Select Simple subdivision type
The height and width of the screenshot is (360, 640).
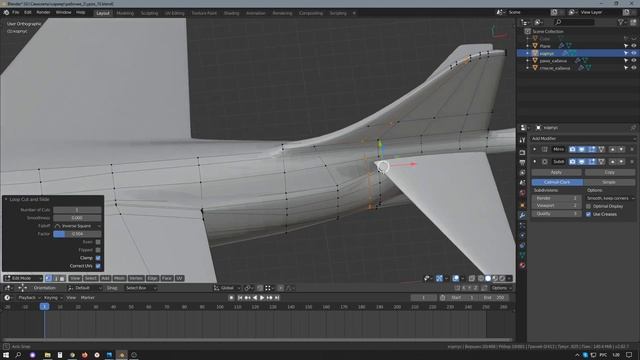(609, 182)
